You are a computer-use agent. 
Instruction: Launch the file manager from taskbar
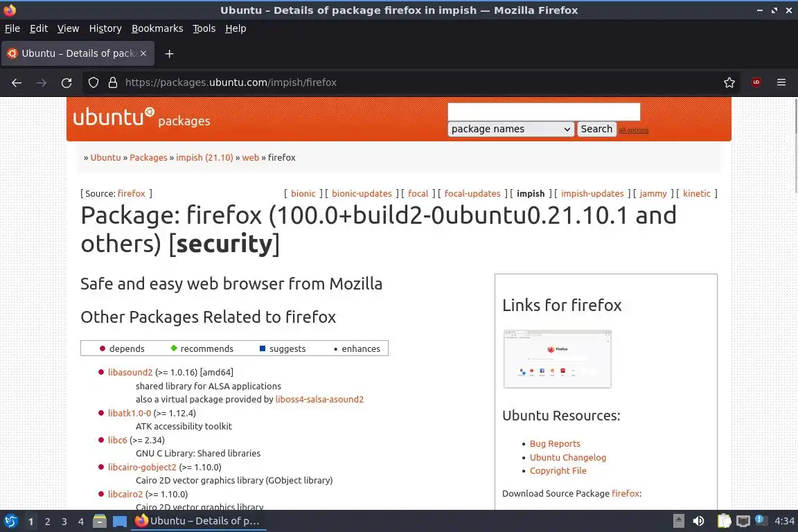click(100, 521)
